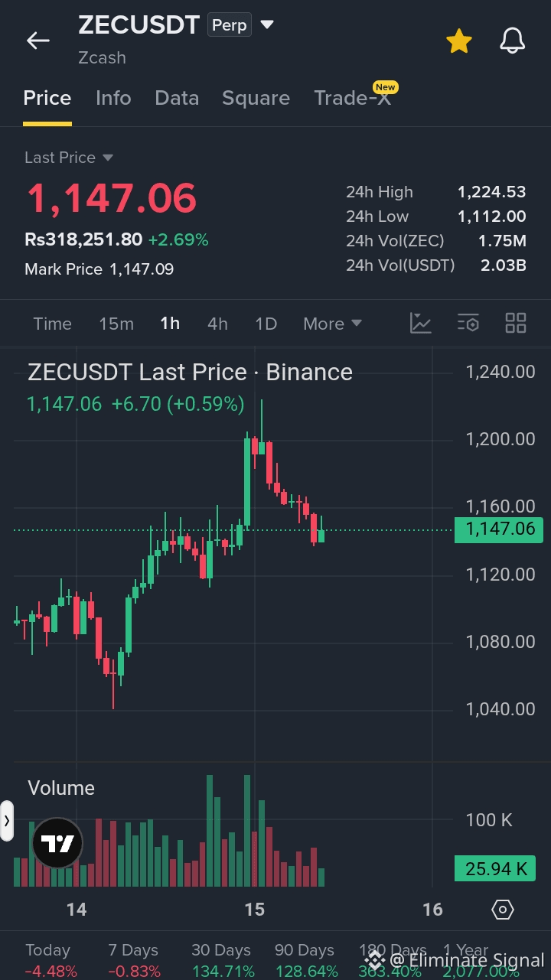
Task: Select the 4h timeframe
Action: pyautogui.click(x=217, y=324)
